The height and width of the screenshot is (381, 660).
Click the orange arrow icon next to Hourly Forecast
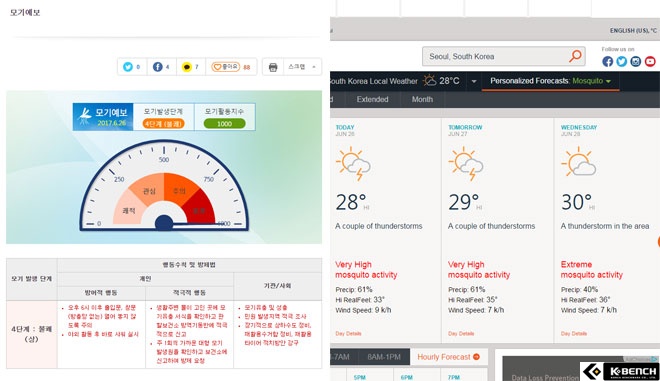point(476,357)
